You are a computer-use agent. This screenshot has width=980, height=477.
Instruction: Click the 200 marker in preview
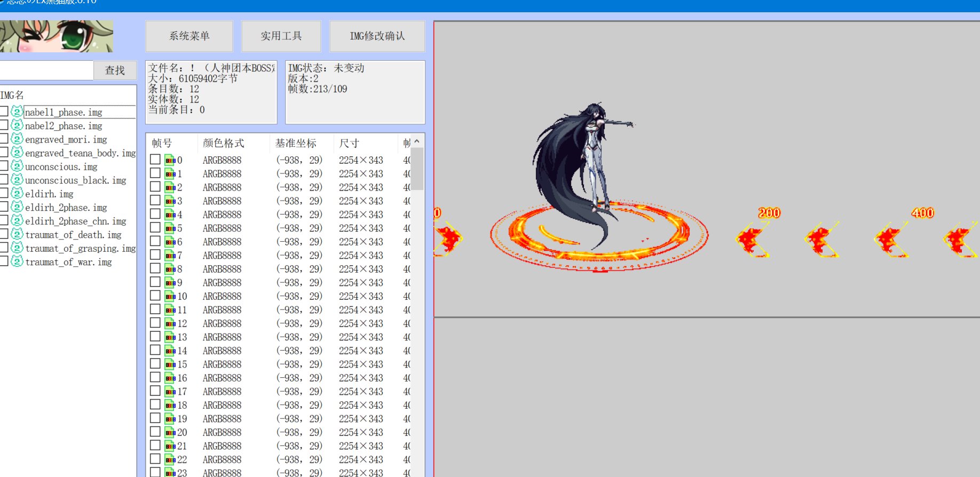[x=769, y=213]
